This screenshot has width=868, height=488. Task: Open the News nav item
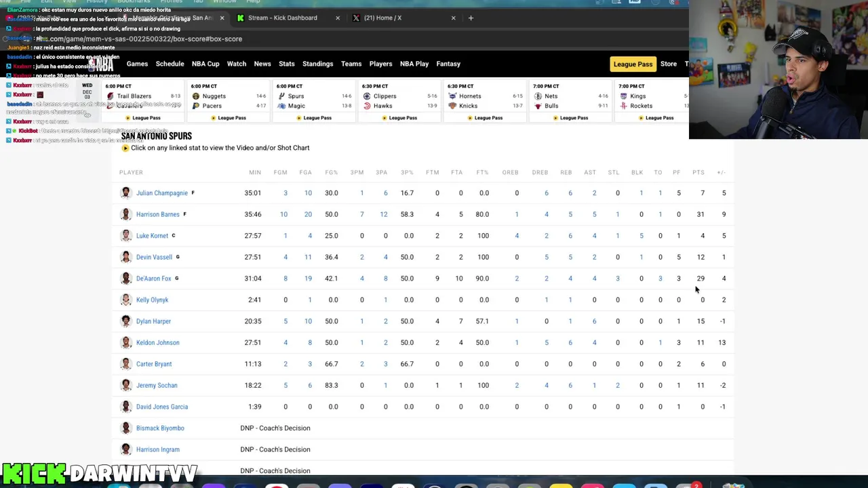pyautogui.click(x=262, y=64)
